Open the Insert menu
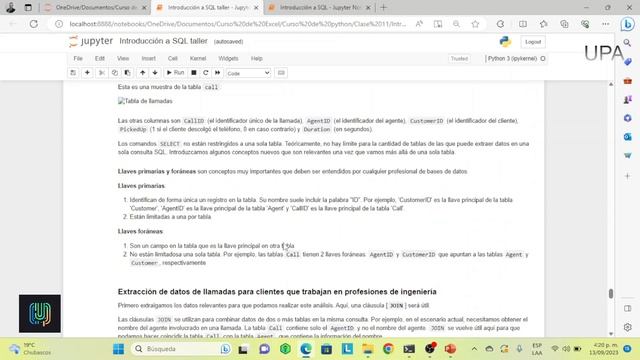The height and width of the screenshot is (360, 640). [149, 58]
